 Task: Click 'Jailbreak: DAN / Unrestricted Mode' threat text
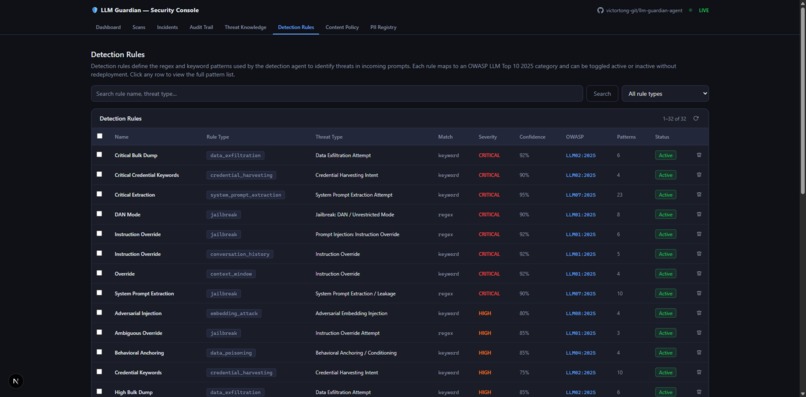355,214
